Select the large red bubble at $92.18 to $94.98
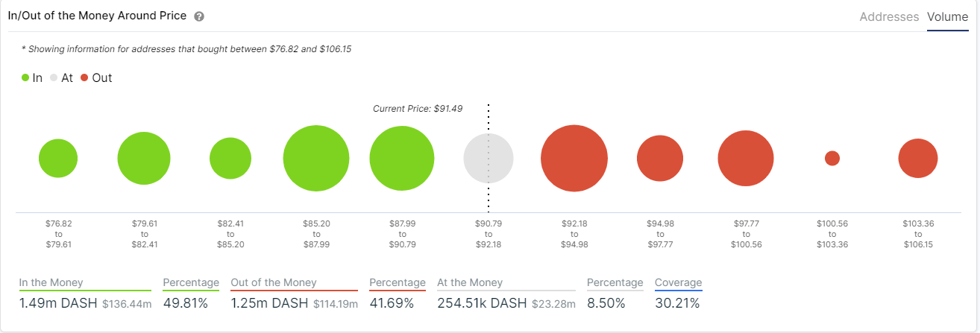The height and width of the screenshot is (333, 980). pos(574,159)
